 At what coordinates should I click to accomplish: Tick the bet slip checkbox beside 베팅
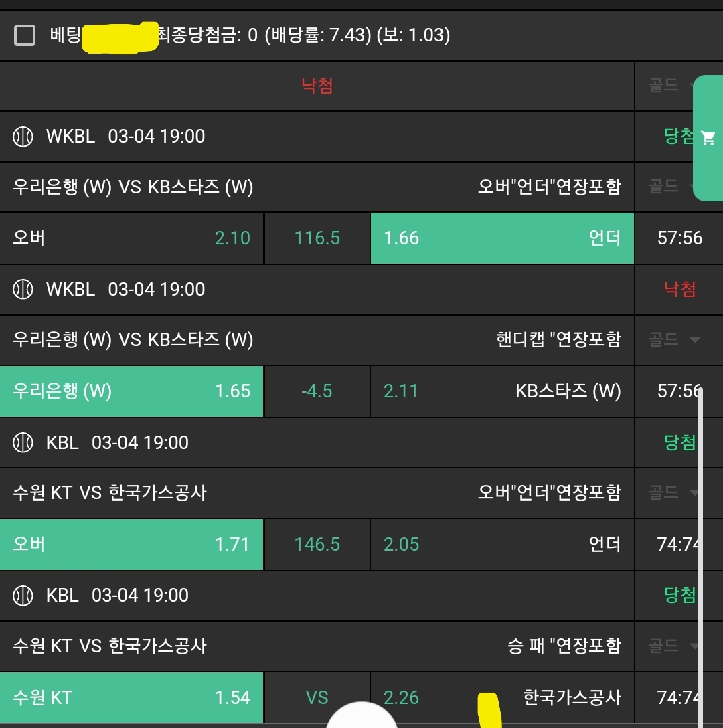point(25,35)
